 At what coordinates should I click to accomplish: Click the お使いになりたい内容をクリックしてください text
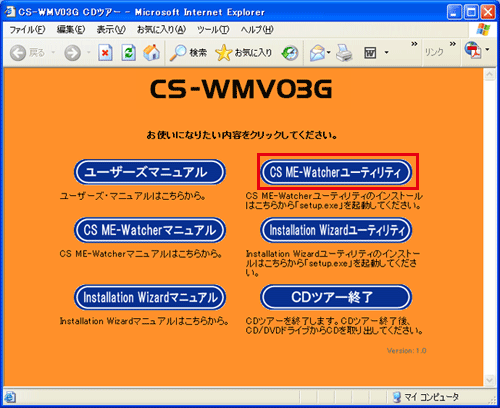(242, 135)
